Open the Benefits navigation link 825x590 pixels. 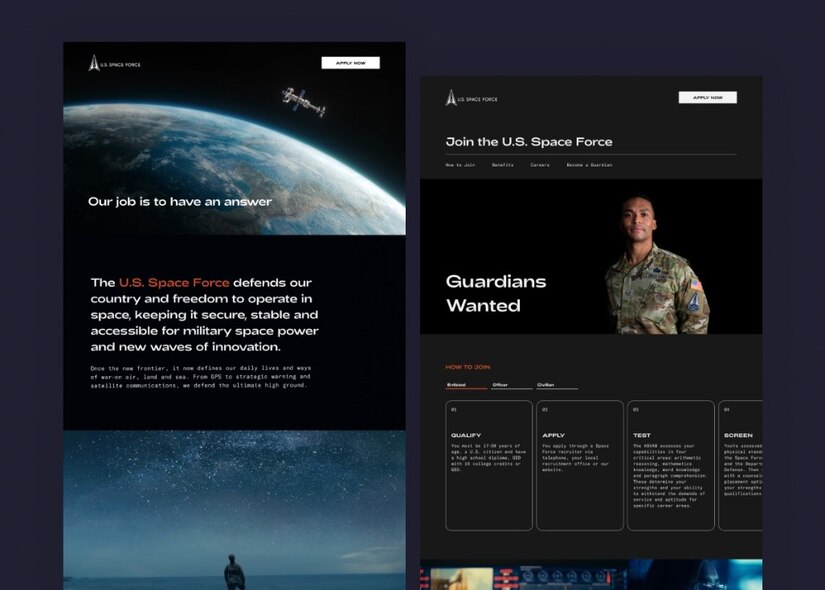click(x=503, y=164)
